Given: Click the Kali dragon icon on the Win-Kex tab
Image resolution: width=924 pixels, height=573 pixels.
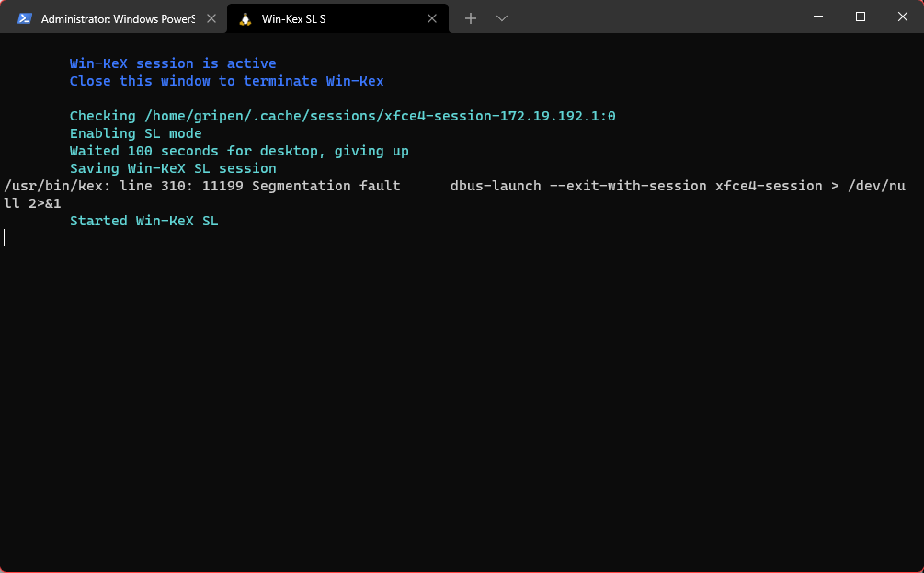Looking at the screenshot, I should click(245, 17).
